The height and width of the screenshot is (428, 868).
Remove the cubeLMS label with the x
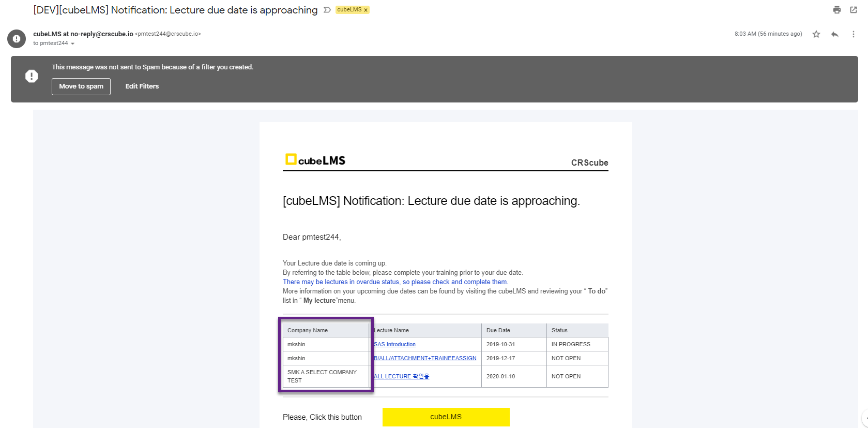(366, 10)
